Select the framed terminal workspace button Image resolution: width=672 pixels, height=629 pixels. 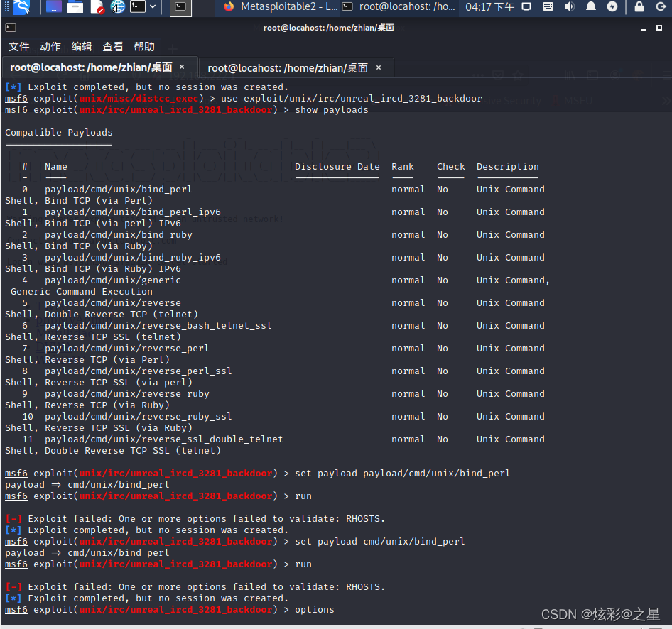180,7
